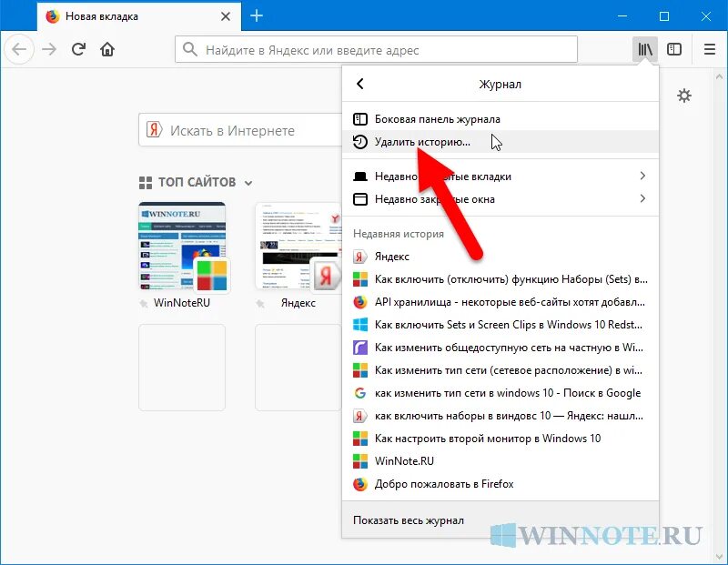Viewport: 728px width, 565px height.
Task: Click Показать весь журнал
Action: click(500, 520)
